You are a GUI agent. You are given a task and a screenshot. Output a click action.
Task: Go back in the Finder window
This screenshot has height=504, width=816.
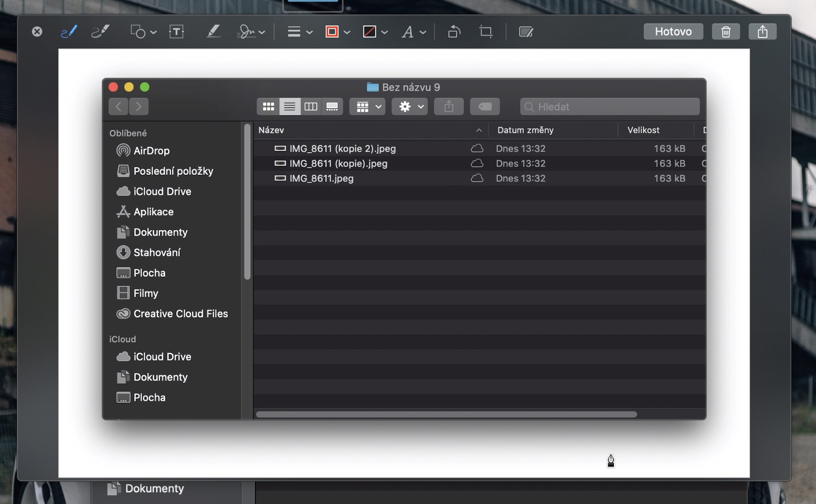118,106
